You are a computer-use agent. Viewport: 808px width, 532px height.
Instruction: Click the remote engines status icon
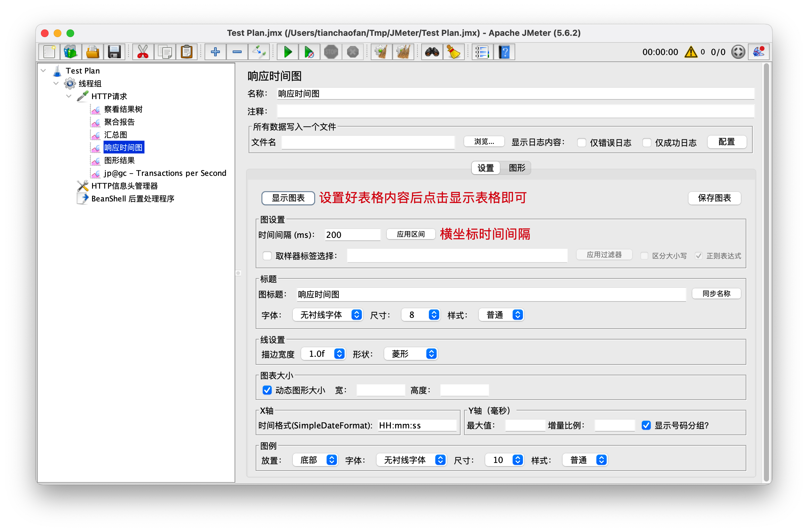click(x=738, y=52)
